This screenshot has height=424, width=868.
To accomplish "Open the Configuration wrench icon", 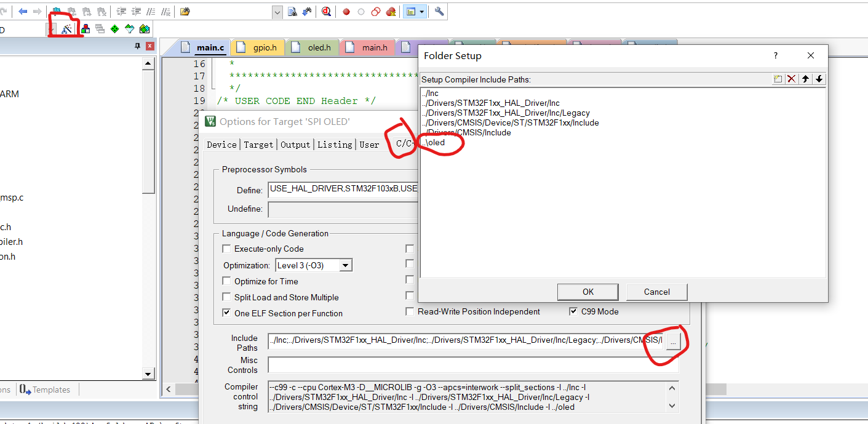I will (x=439, y=12).
